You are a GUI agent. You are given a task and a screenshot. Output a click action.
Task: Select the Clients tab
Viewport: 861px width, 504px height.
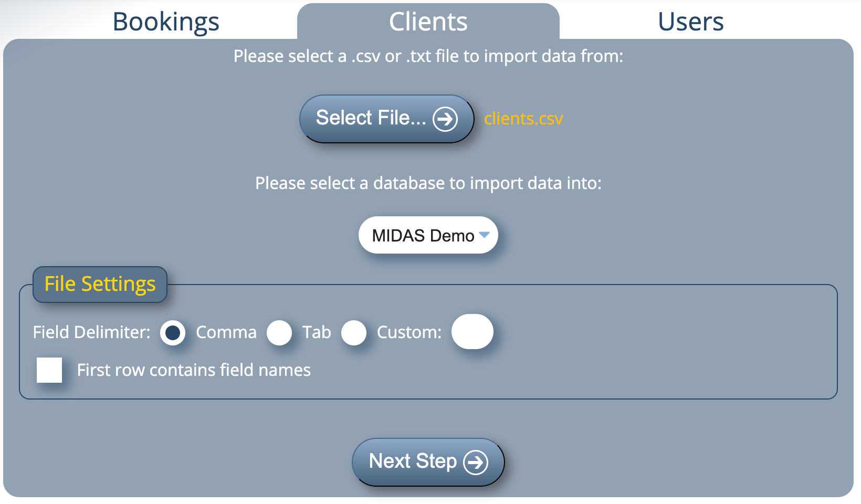428,22
